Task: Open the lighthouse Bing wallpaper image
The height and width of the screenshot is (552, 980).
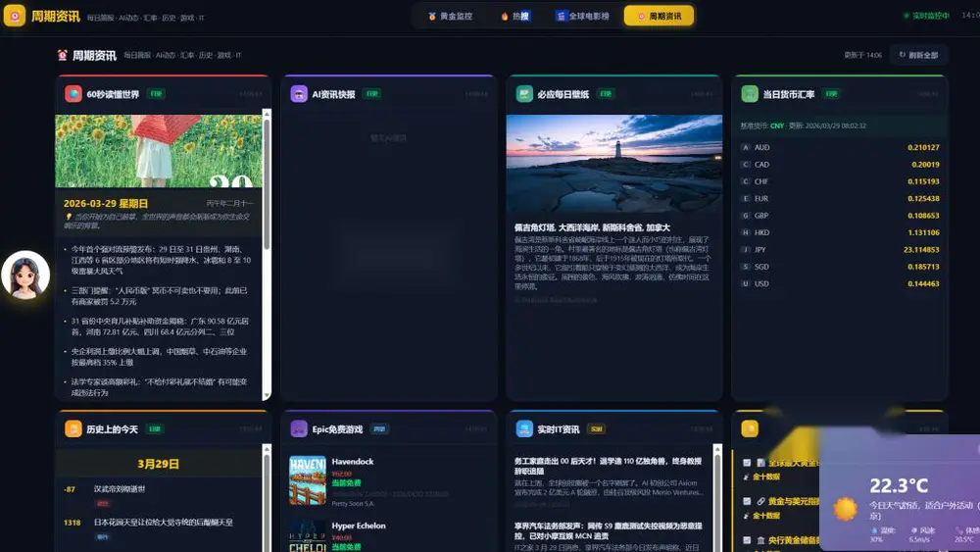Action: (x=613, y=164)
